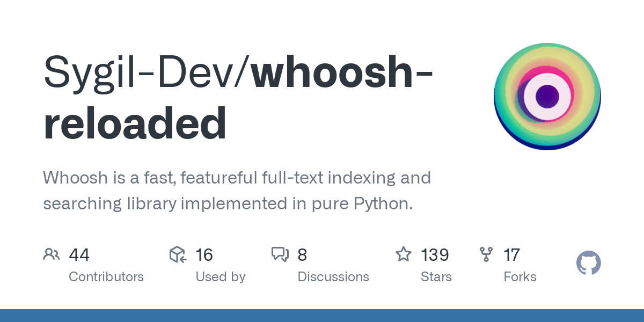Viewport: 644px width, 322px height.
Task: Click the Stars star icon
Action: pos(404,254)
